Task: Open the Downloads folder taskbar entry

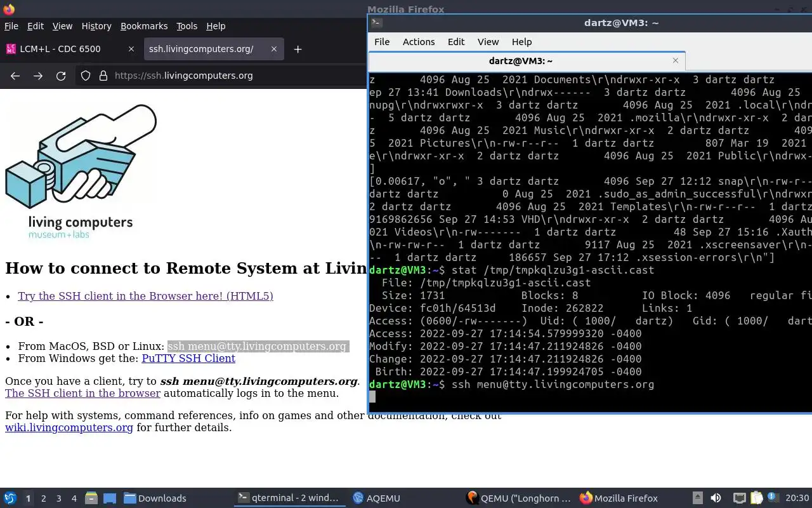Action: pos(155,498)
